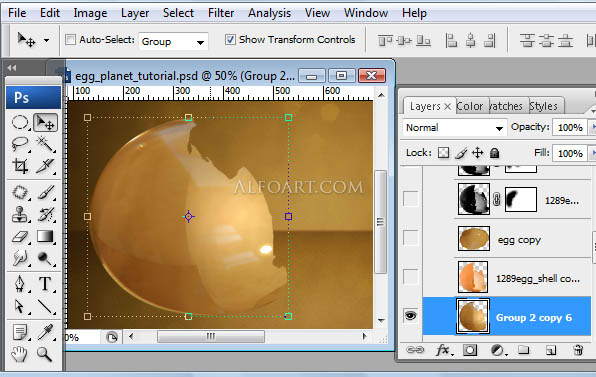Viewport: 596px width, 377px height.
Task: Select the Eraser tool
Action: pyautogui.click(x=20, y=236)
